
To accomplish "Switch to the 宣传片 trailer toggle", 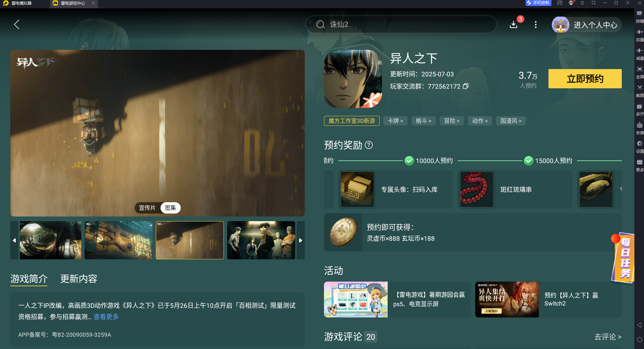I will tap(147, 208).
